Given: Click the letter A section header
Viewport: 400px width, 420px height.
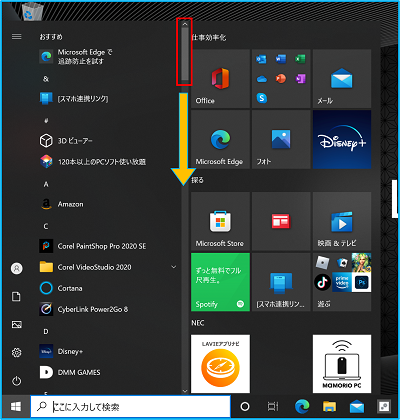Looking at the screenshot, I should point(46,184).
